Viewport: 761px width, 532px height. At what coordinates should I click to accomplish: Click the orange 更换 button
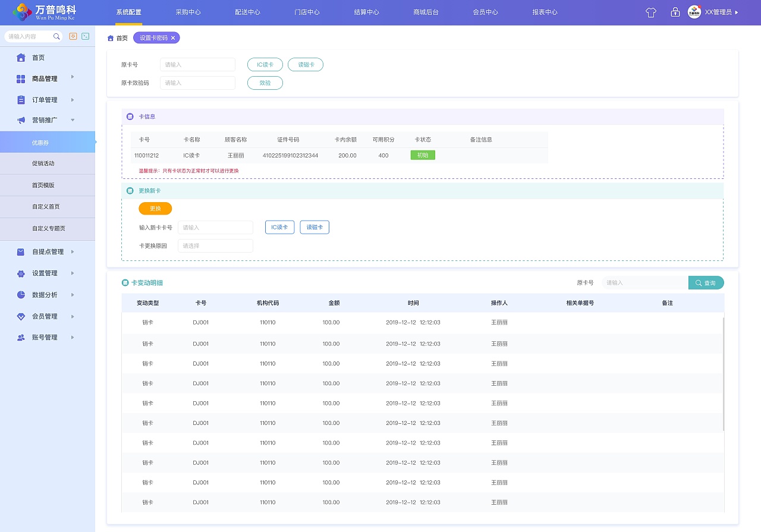point(155,209)
